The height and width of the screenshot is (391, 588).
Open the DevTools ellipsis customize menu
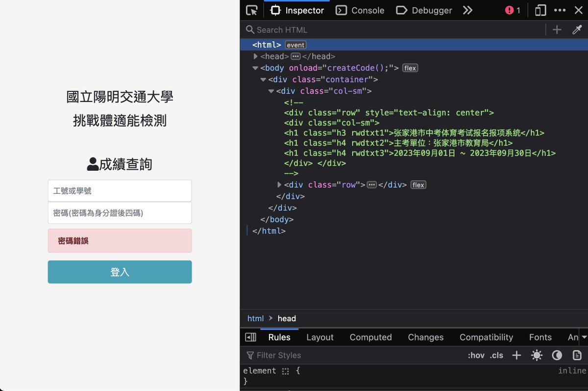coord(560,10)
